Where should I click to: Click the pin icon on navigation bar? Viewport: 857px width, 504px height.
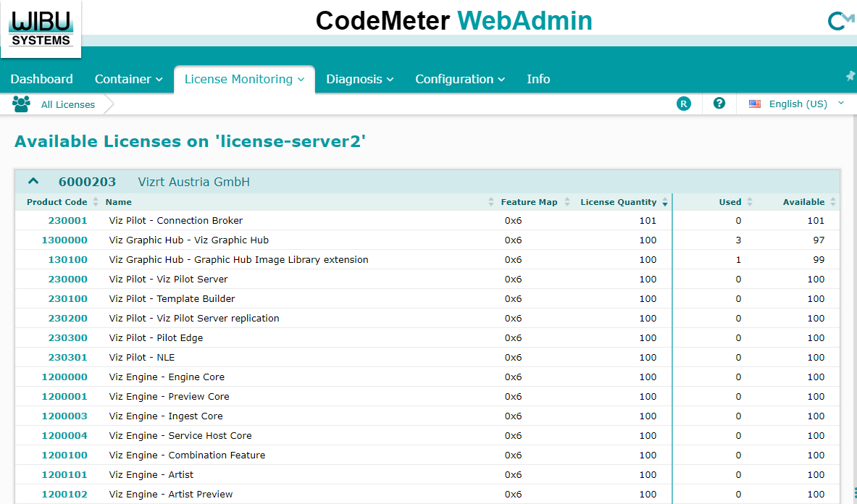click(x=850, y=76)
